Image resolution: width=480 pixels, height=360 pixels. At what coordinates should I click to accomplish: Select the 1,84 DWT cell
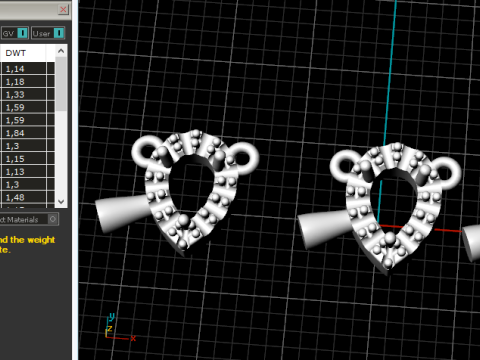(23, 133)
